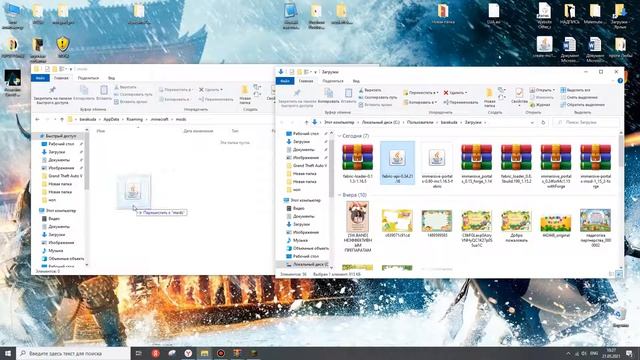Open the Файл tab in mods window
Screen dimensions: 640x360
point(40,78)
